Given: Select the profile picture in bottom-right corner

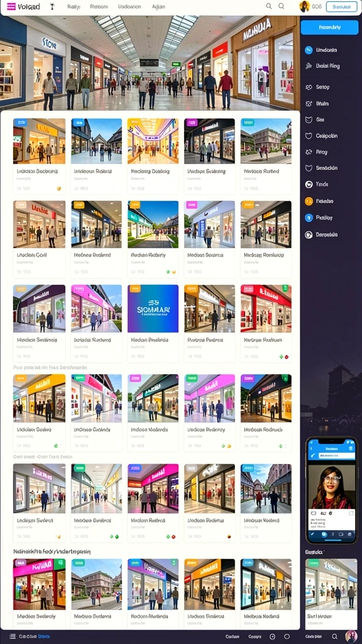Looking at the screenshot, I should (351, 636).
